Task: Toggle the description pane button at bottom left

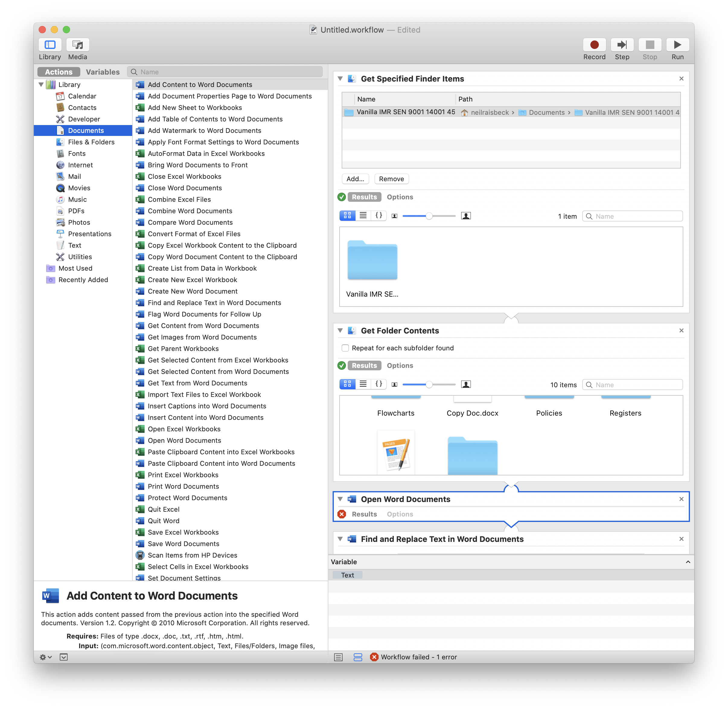Action: pos(64,657)
